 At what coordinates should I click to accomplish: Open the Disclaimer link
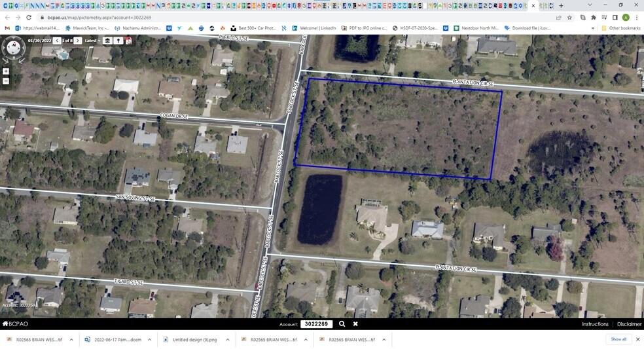(629, 324)
